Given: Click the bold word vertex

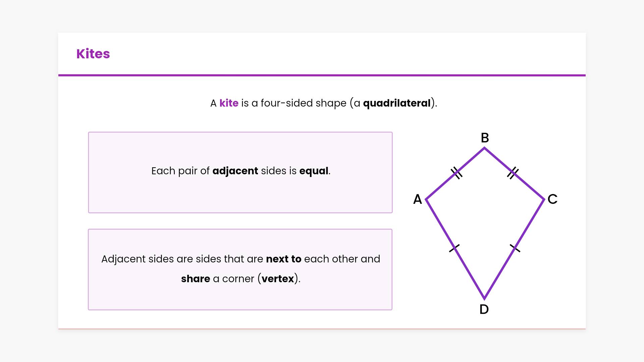Looking at the screenshot, I should click(x=278, y=279).
